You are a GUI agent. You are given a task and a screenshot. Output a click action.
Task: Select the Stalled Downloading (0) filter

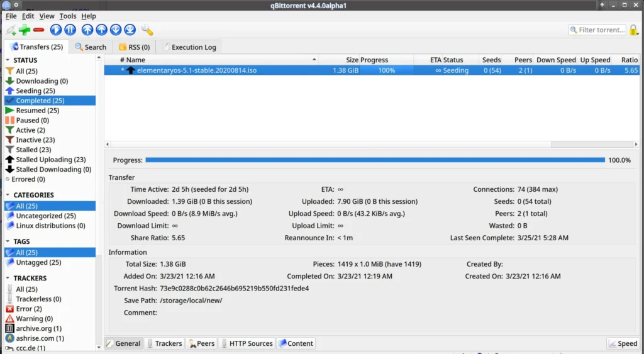click(50, 170)
